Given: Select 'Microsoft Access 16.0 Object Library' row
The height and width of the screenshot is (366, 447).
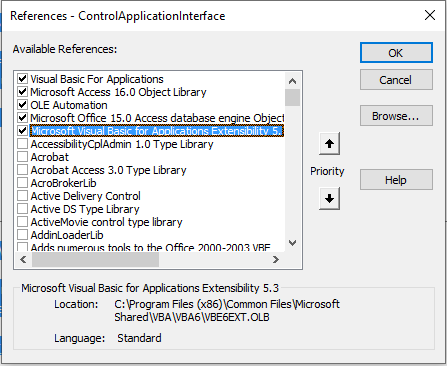Looking at the screenshot, I should (x=118, y=92).
